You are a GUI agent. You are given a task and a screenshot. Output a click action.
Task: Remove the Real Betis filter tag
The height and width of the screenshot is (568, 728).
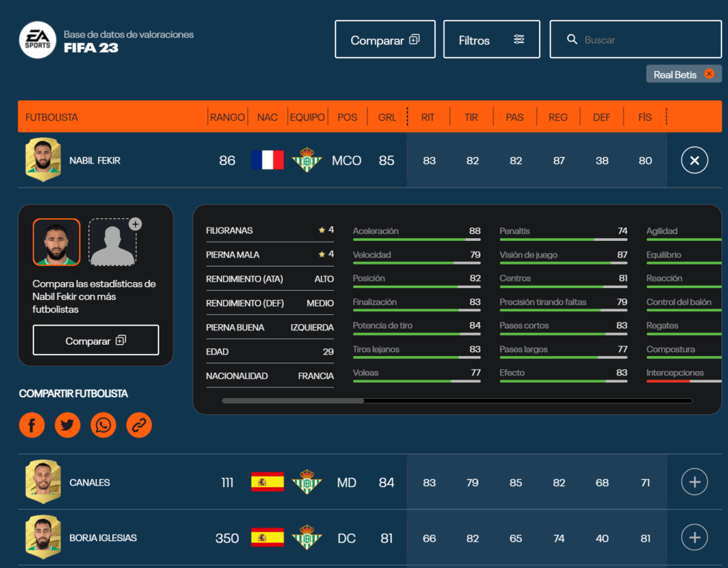coord(709,73)
